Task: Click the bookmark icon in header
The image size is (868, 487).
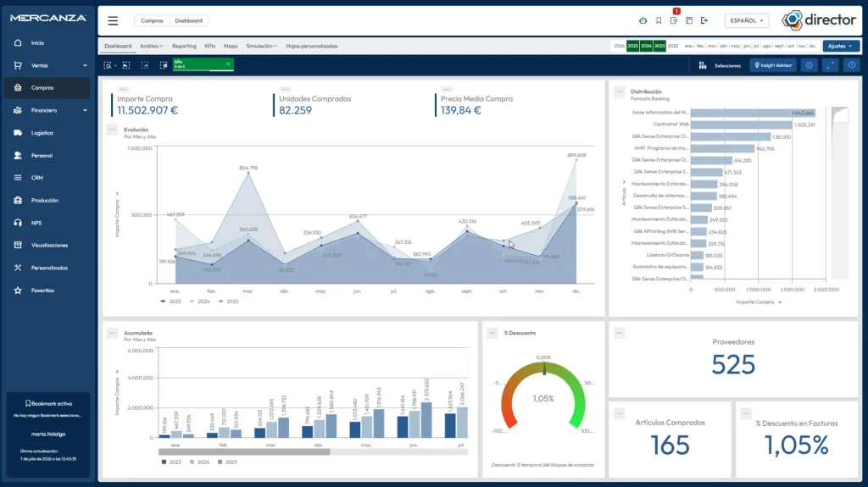Action: coord(658,20)
